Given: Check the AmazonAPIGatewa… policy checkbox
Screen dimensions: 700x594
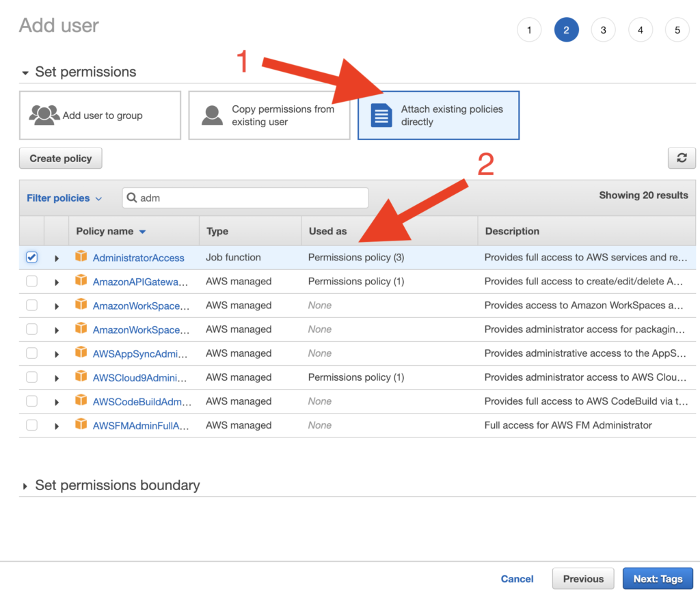Looking at the screenshot, I should point(31,281).
